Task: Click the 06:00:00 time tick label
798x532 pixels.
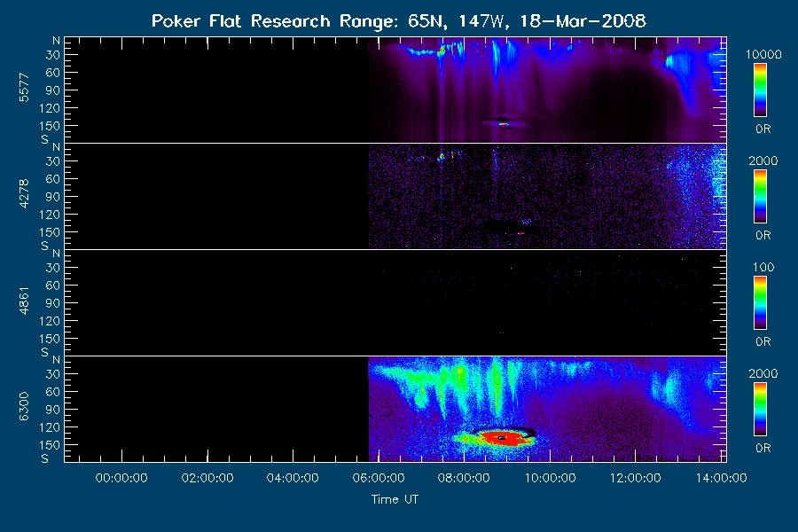Action: click(x=379, y=478)
